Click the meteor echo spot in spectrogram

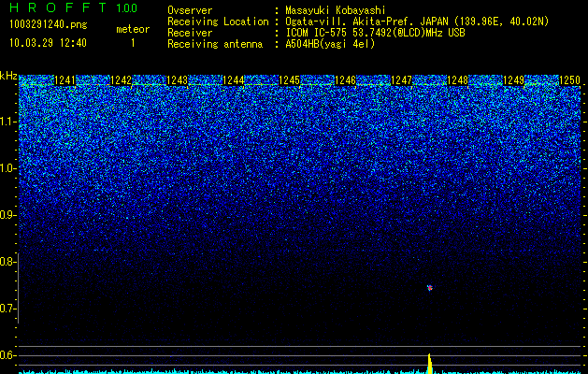tap(430, 288)
